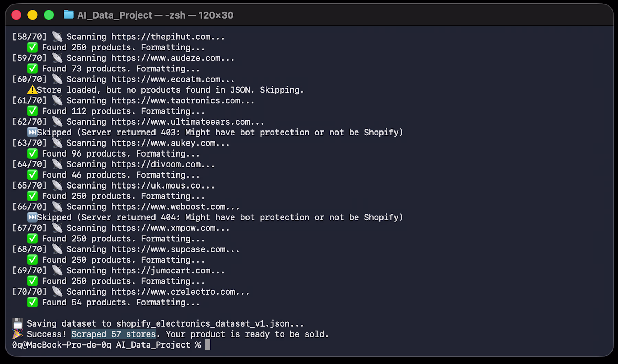The height and width of the screenshot is (364, 618).
Task: Click the skip-forward icon for 404 error line
Action: 32,217
